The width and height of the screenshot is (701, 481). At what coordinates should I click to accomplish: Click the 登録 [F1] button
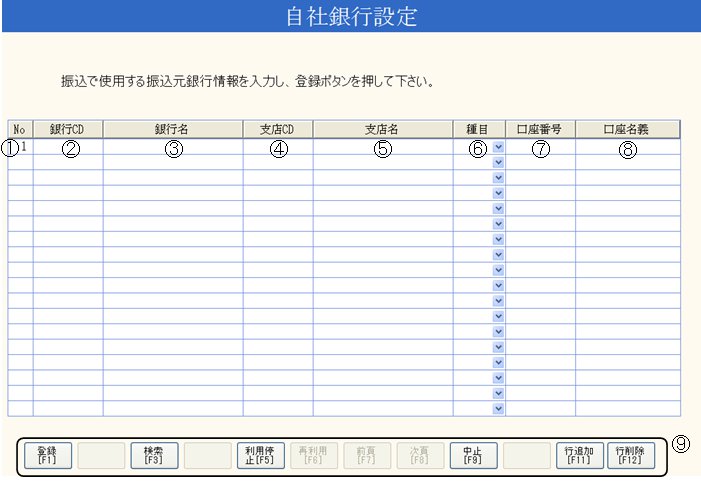[46, 455]
